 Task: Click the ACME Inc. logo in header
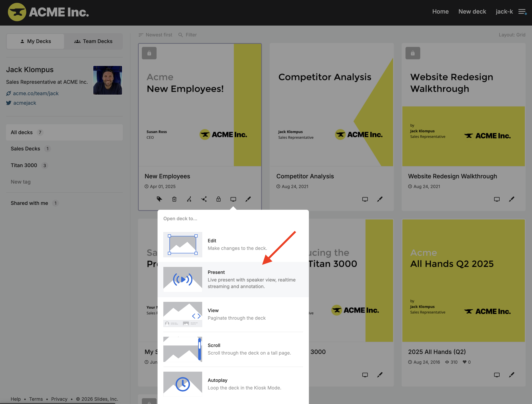pyautogui.click(x=48, y=12)
